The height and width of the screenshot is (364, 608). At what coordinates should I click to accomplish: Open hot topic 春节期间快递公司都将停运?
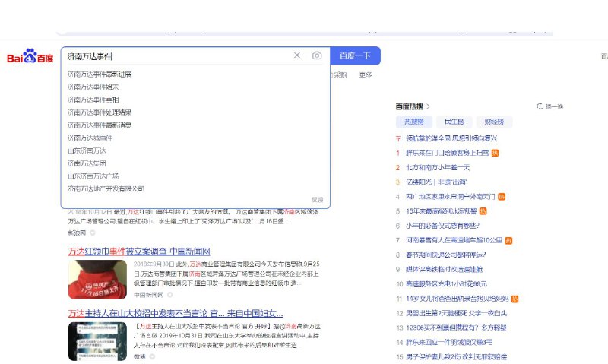point(446,255)
